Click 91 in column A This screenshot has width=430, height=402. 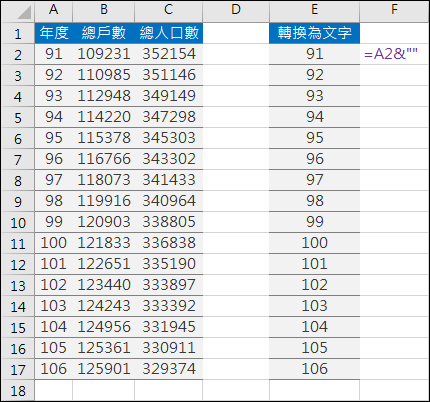point(53,54)
